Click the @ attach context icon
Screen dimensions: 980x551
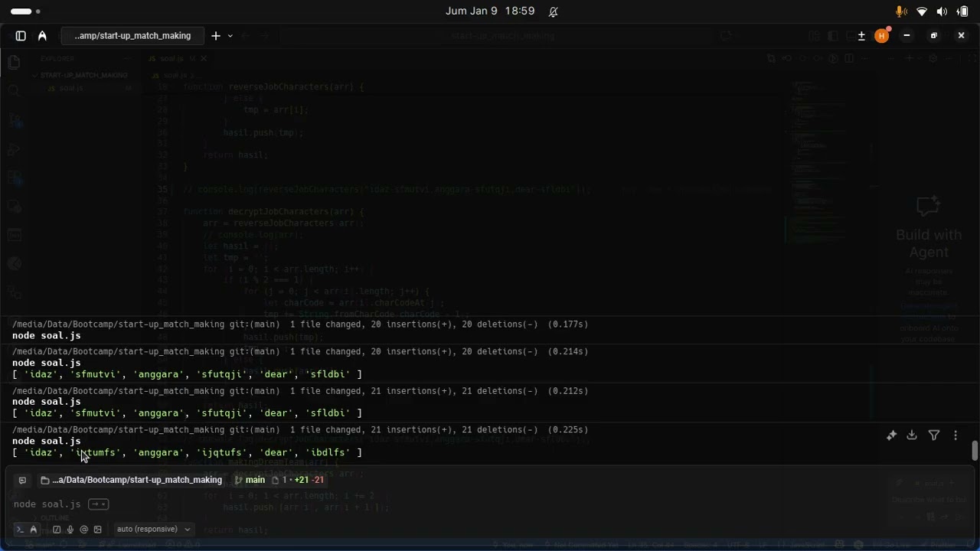83,530
